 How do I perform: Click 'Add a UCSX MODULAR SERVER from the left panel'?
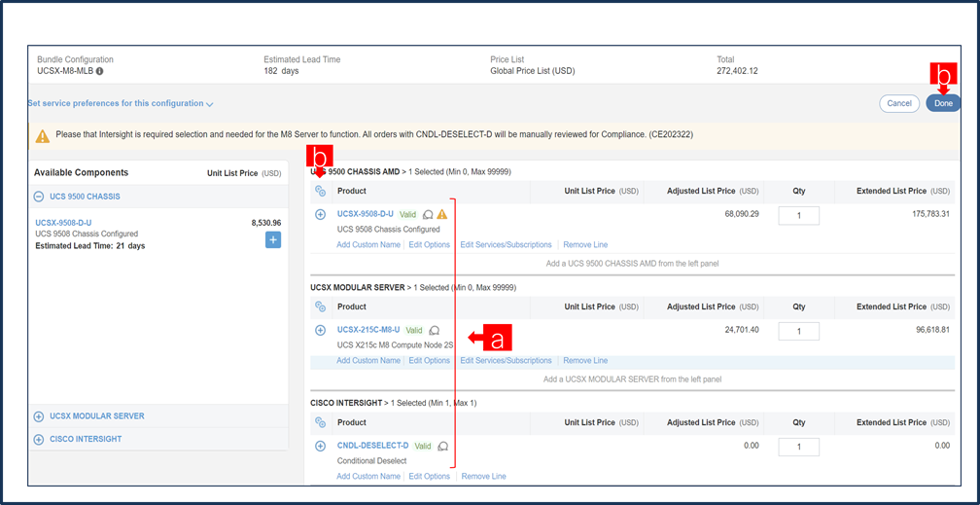point(633,379)
